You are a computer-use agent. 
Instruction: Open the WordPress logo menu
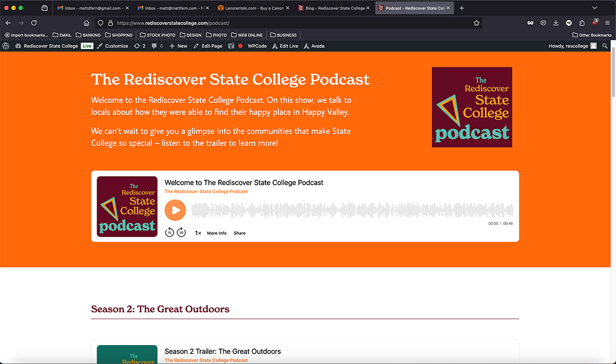tap(6, 46)
